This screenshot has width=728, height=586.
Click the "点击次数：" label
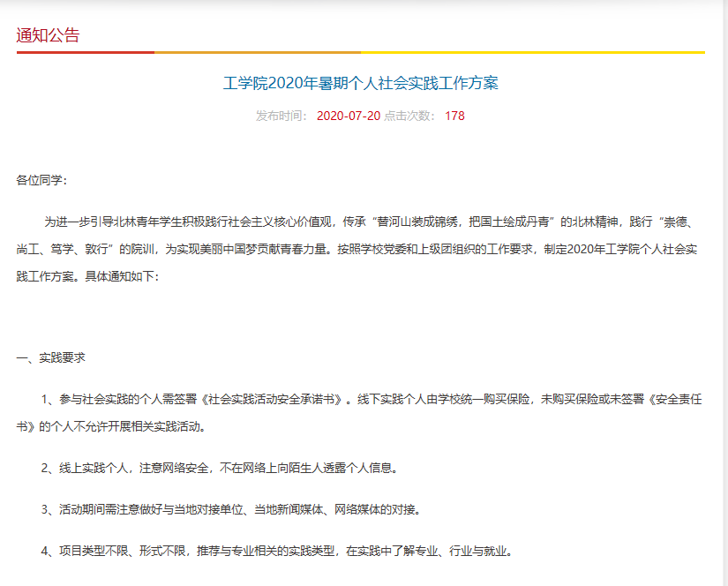tap(410, 116)
